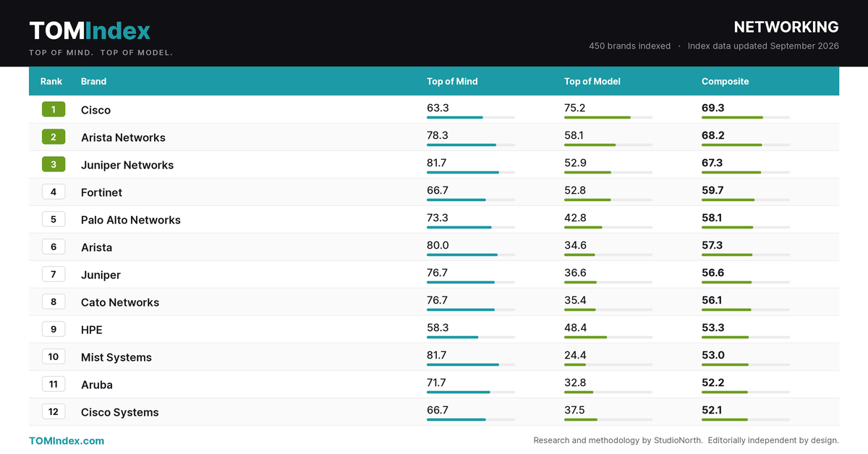Click the rank 8 badge

[54, 302]
